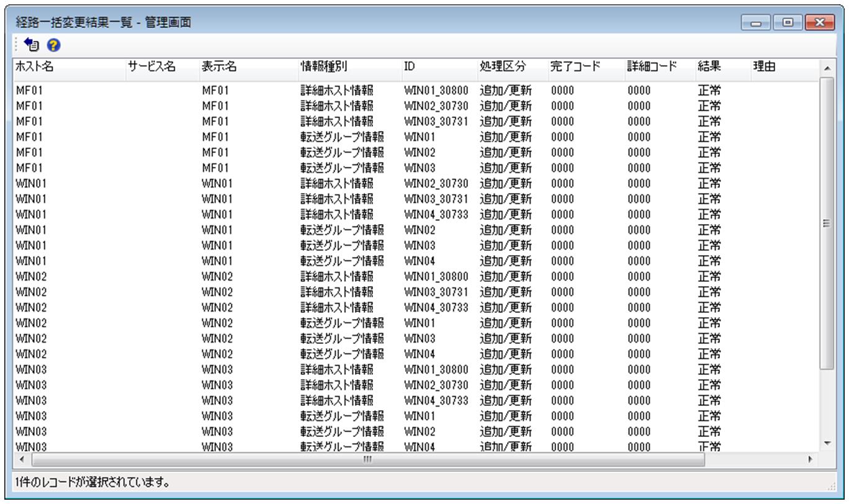Click the 情報種別 column header

pyautogui.click(x=349, y=66)
